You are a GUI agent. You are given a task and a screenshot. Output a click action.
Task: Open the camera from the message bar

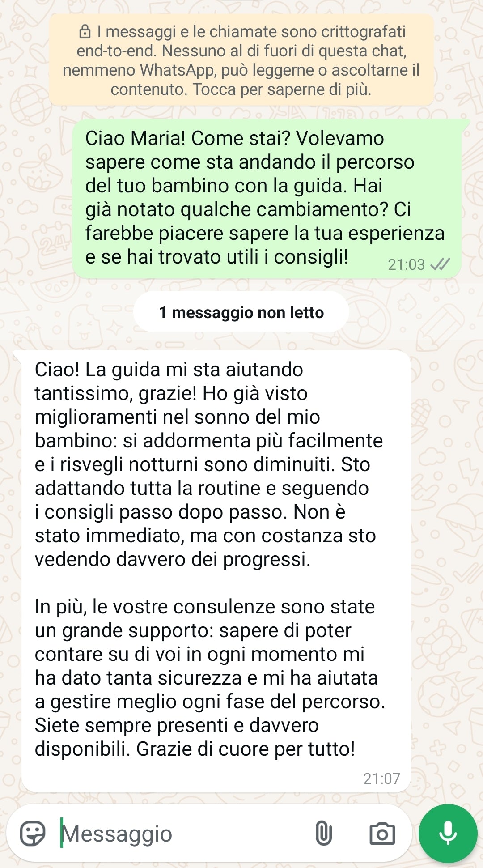coord(382,834)
